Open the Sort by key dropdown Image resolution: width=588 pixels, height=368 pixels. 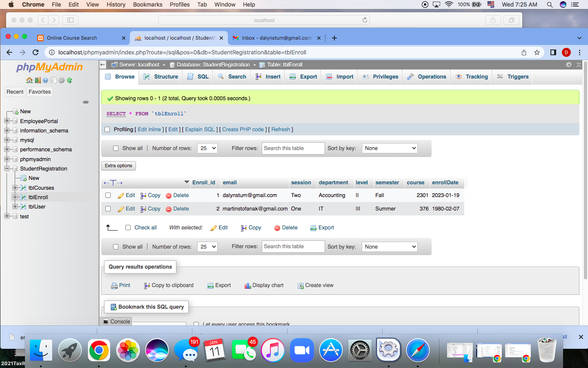coord(390,148)
